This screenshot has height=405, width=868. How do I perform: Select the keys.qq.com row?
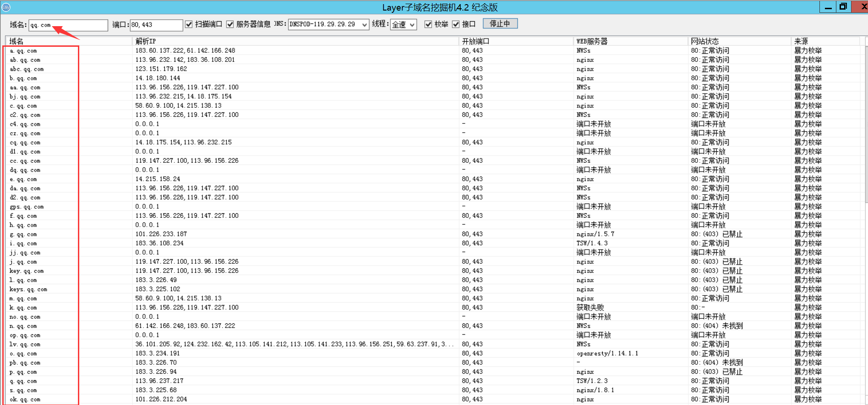click(x=433, y=289)
